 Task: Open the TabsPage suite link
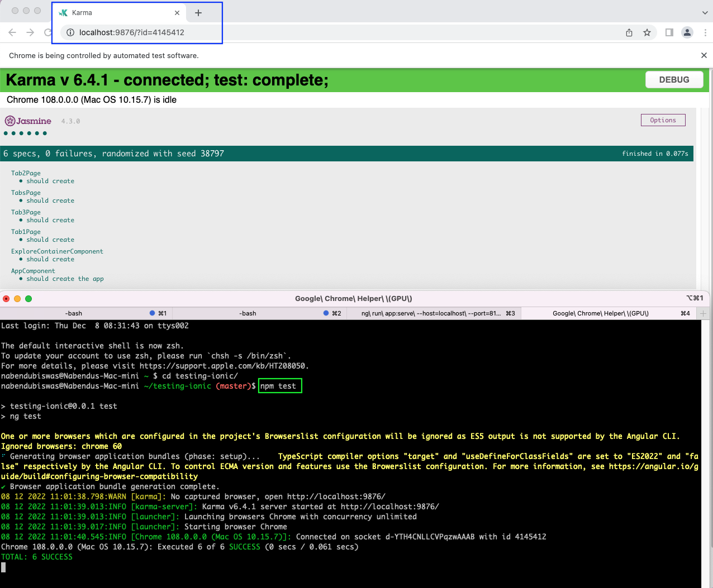point(26,193)
